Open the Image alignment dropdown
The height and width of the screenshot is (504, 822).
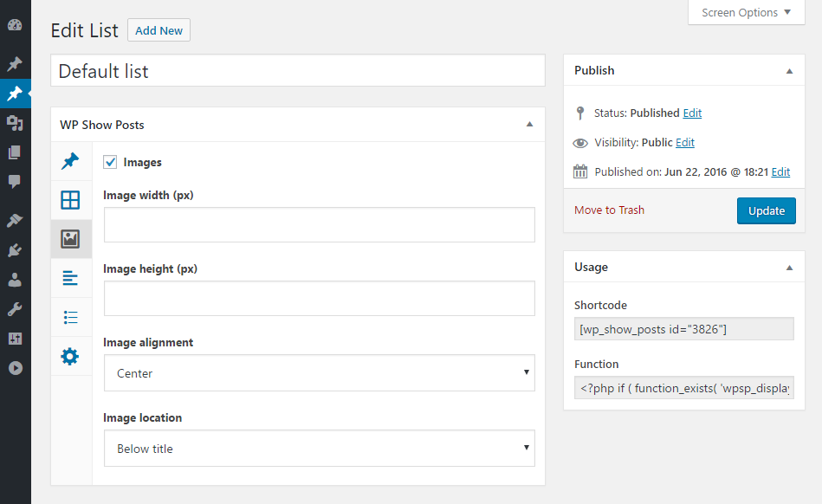pyautogui.click(x=319, y=373)
